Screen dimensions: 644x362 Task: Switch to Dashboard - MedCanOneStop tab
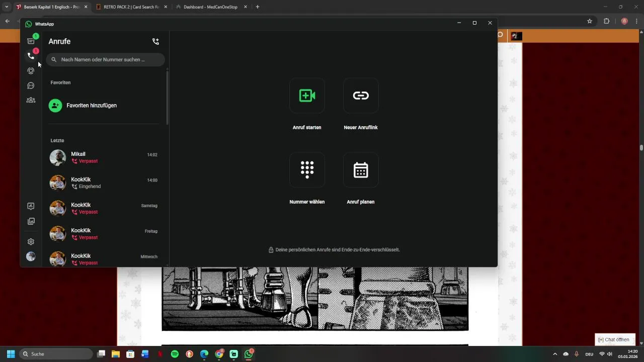(210, 7)
